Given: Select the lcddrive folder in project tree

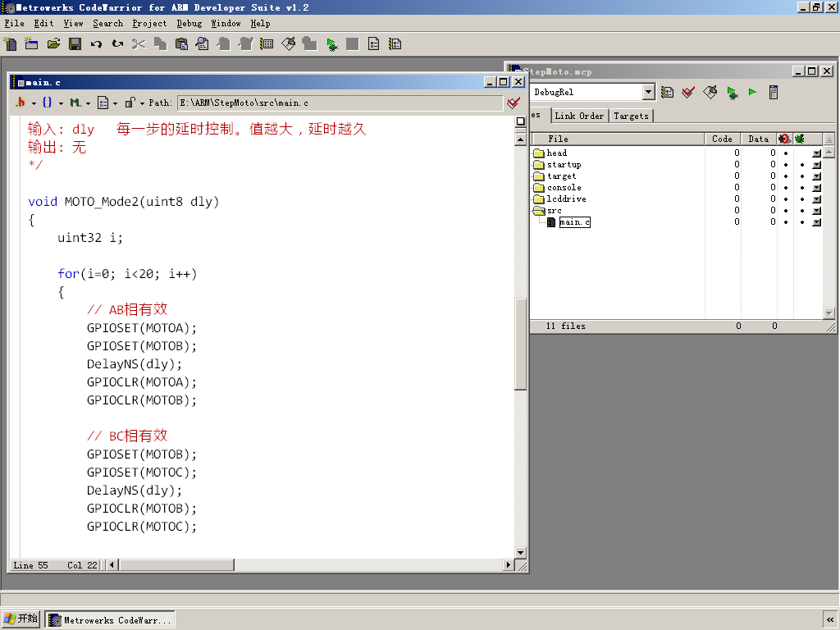Looking at the screenshot, I should point(566,199).
